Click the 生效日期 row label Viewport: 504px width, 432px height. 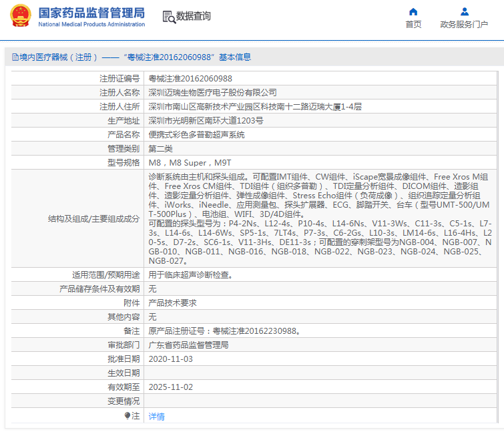pyautogui.click(x=123, y=373)
